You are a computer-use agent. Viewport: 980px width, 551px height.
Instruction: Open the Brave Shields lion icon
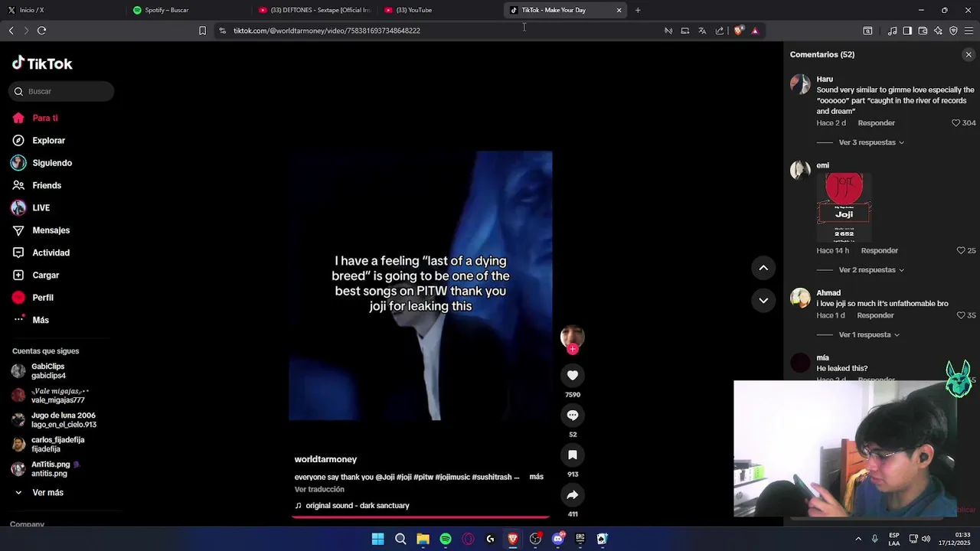[738, 31]
